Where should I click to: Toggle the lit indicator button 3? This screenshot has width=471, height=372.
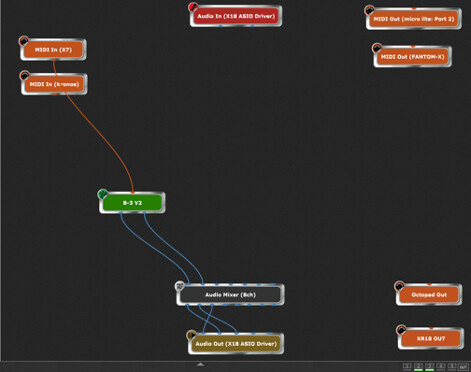[x=430, y=367]
